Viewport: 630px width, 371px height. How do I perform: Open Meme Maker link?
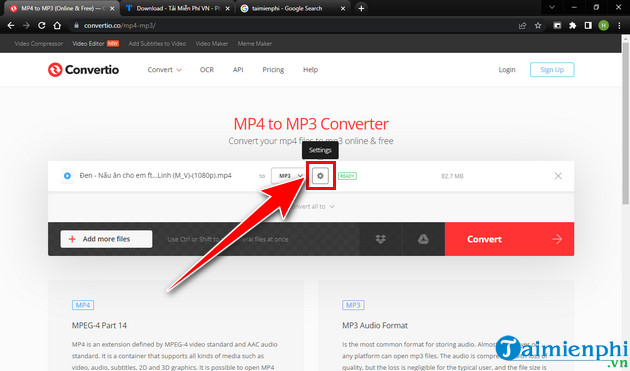[x=255, y=43]
